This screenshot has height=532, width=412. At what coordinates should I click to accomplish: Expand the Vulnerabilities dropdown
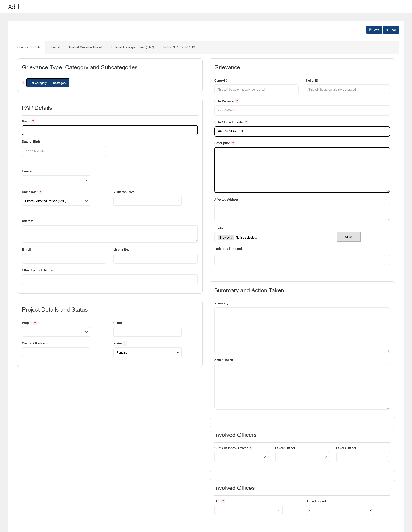pos(147,201)
